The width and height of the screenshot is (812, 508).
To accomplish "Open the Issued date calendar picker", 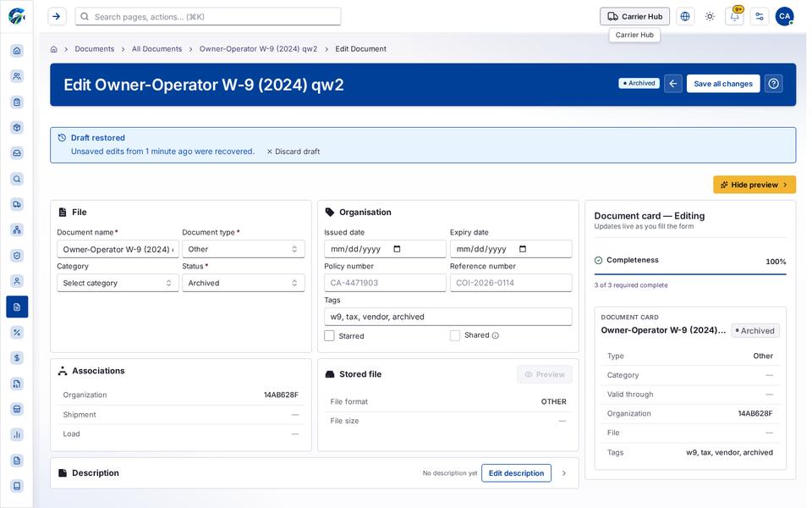I will pos(398,249).
